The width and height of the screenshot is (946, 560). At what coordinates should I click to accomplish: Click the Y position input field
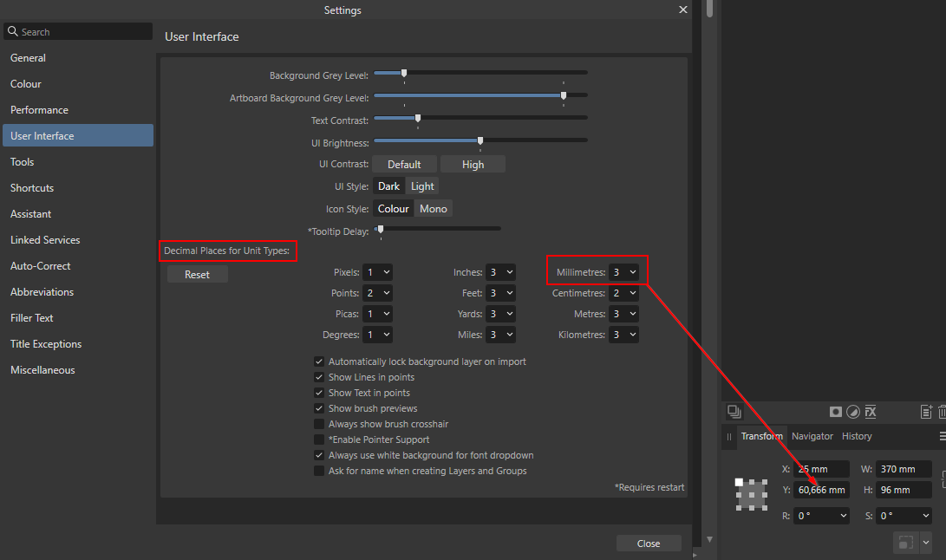pos(820,490)
